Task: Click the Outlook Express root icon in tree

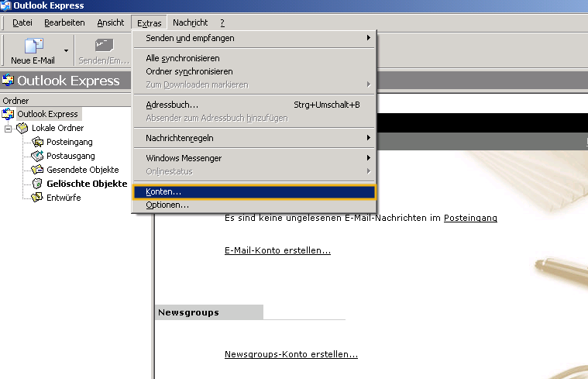Action: coord(9,114)
